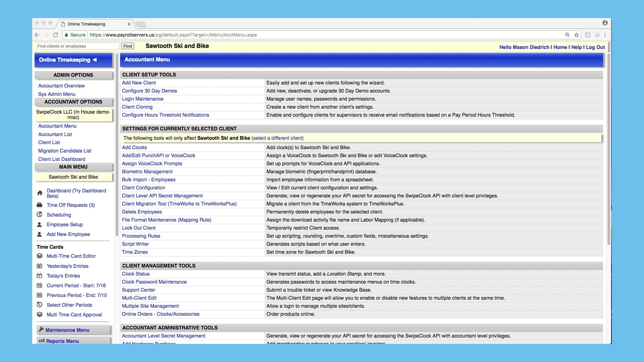Click the Scheduling clock icon
Screen dimensions: 644x362
pyautogui.click(x=40, y=215)
